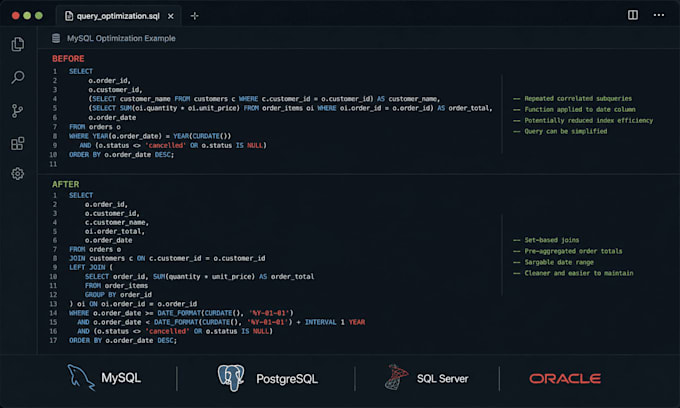This screenshot has height=408, width=680.
Task: Click AFTER line 'c.customer_name,'
Action: pos(117,222)
